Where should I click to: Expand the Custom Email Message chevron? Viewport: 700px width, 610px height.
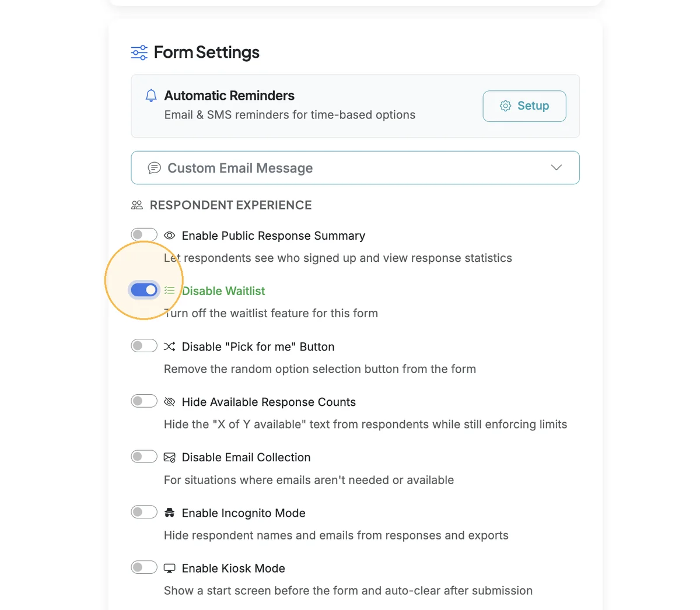coord(556,167)
